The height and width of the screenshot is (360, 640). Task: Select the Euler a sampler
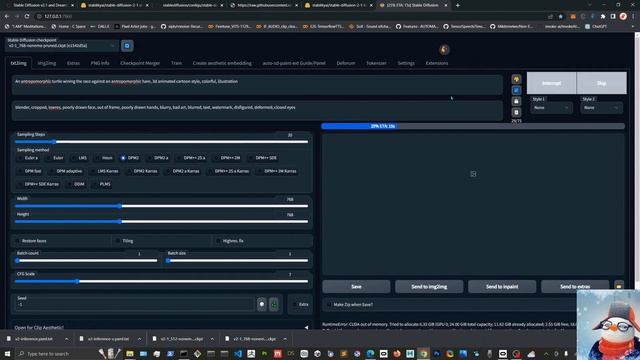(27, 158)
